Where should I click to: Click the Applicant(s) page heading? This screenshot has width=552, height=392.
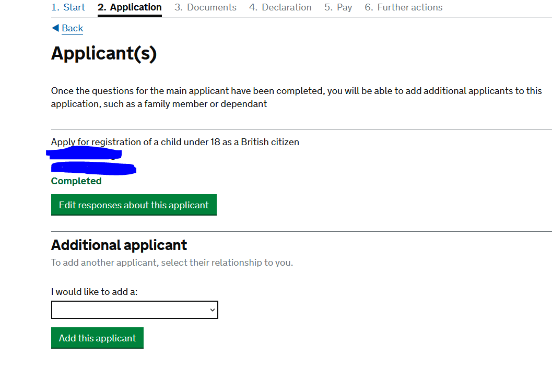(104, 54)
